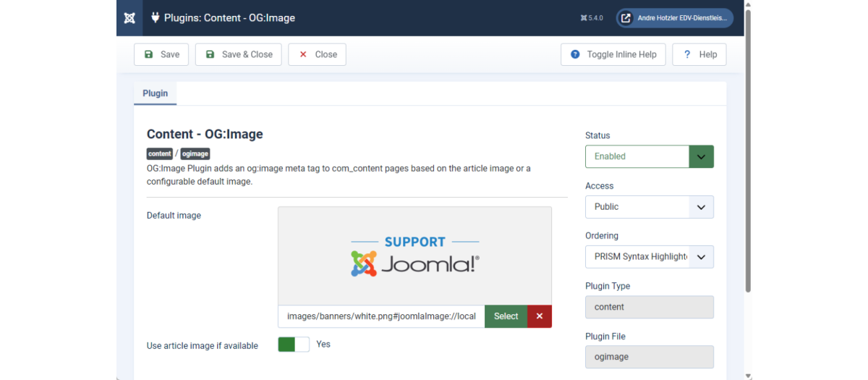Click Select to choose default image
868x380 pixels.
click(x=506, y=316)
